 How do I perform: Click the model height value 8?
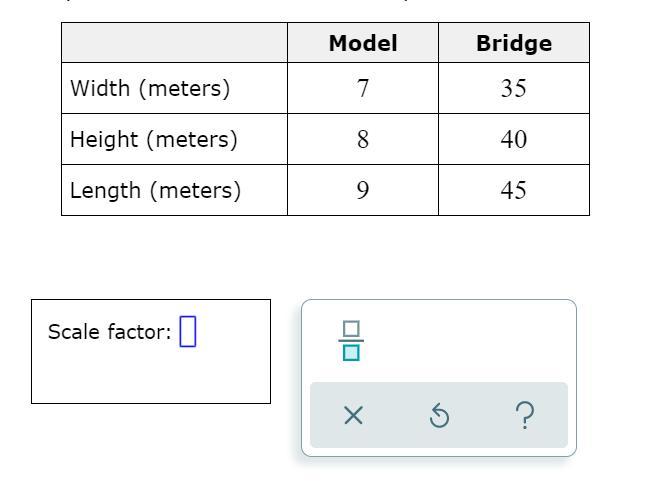(363, 140)
